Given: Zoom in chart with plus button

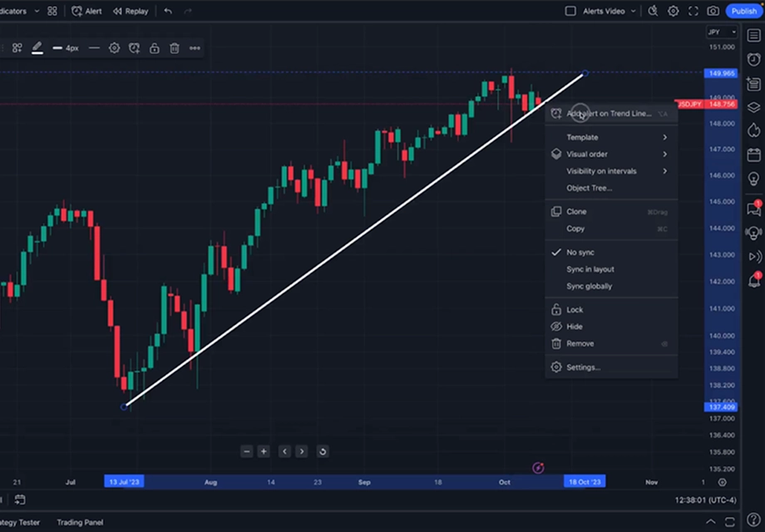Looking at the screenshot, I should pyautogui.click(x=264, y=451).
